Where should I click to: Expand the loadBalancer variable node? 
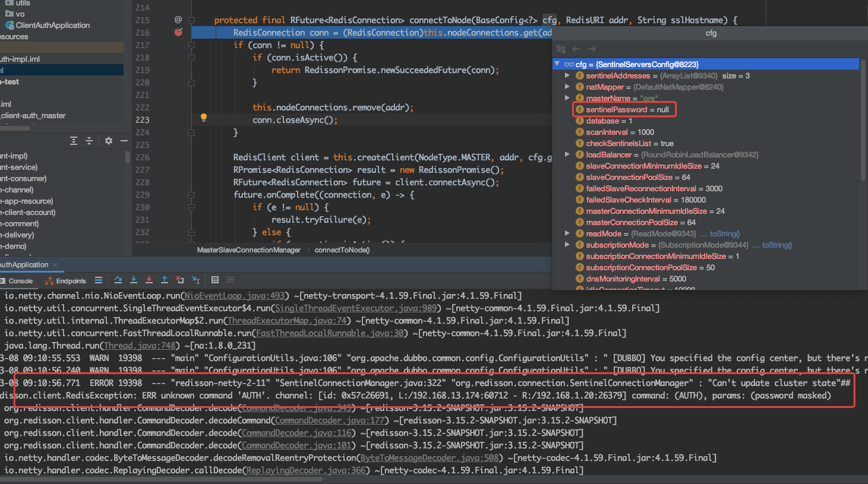pos(567,154)
